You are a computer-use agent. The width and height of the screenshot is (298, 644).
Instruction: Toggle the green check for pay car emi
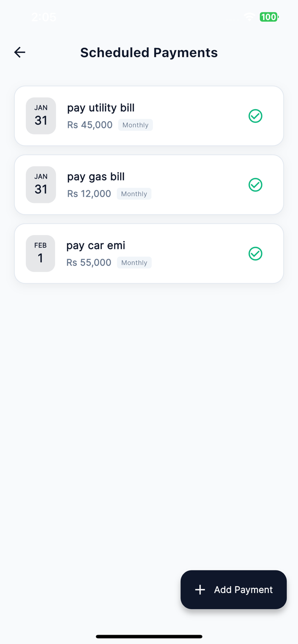tap(255, 254)
